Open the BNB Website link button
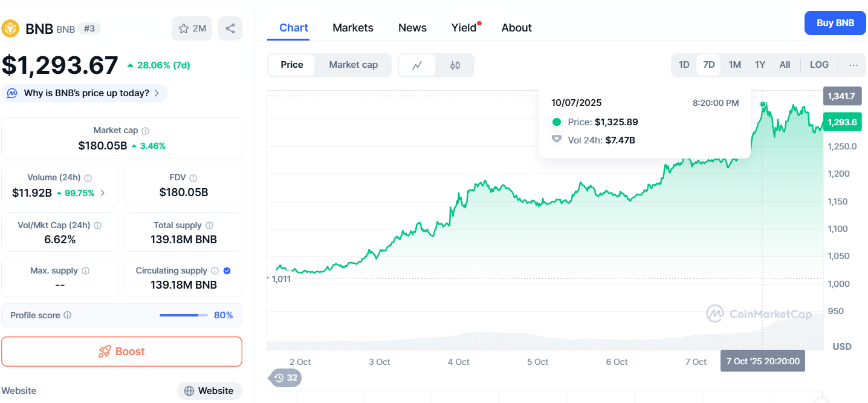 [x=209, y=391]
